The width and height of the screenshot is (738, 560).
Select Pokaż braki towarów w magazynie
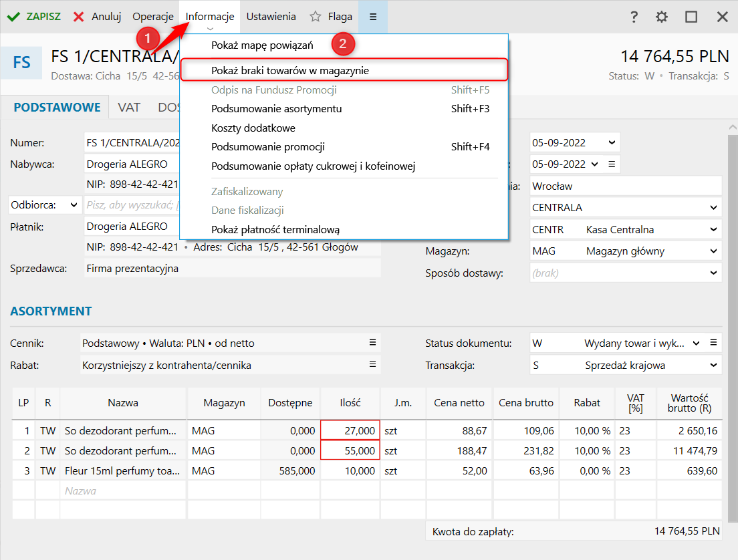(290, 70)
